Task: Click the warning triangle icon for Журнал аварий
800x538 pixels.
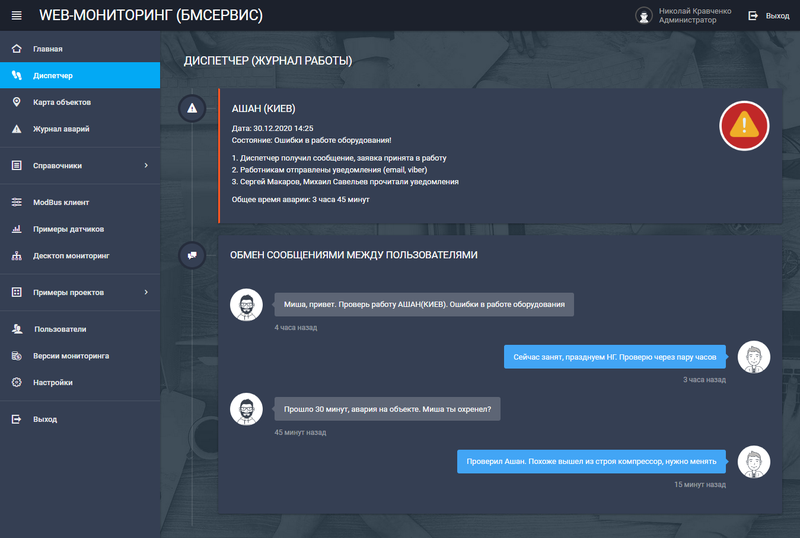Action: coord(16,129)
